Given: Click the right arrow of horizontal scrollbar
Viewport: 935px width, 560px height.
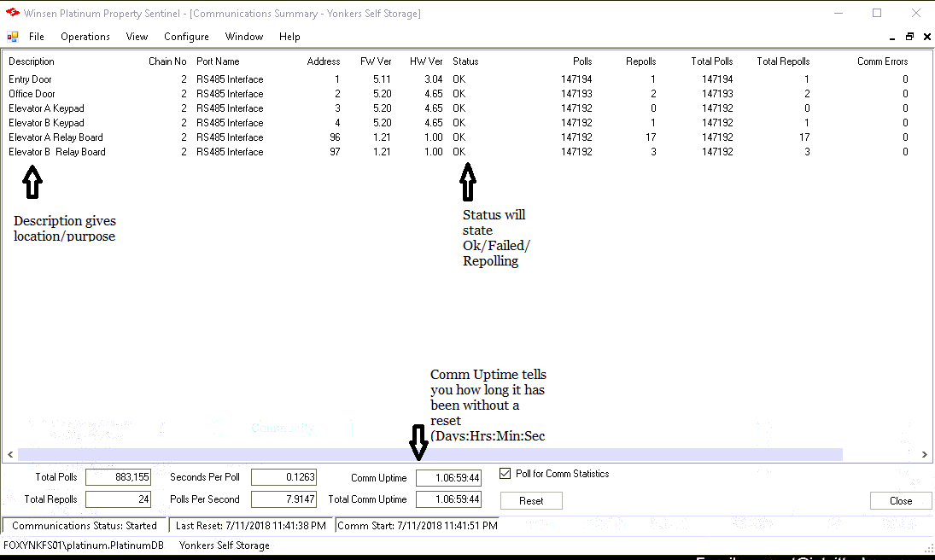Looking at the screenshot, I should point(924,454).
